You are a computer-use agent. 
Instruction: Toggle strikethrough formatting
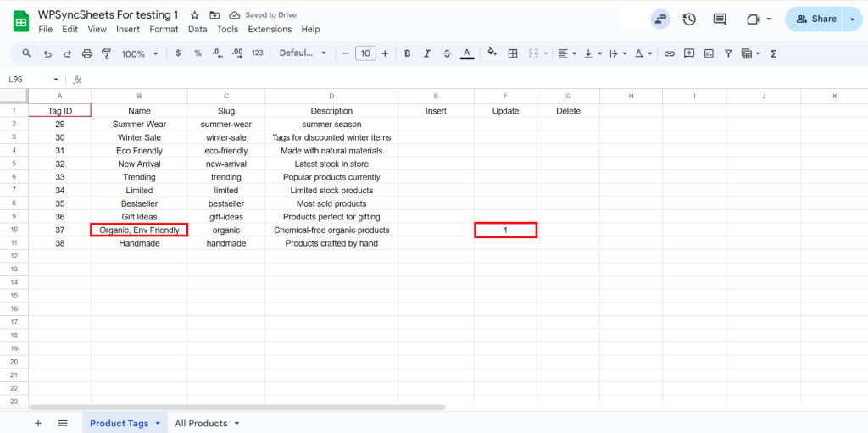447,53
